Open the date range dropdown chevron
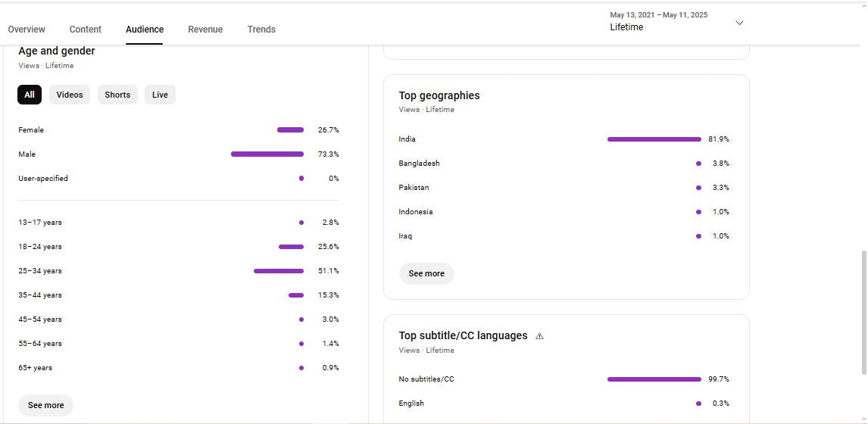868x424 pixels. click(x=739, y=23)
